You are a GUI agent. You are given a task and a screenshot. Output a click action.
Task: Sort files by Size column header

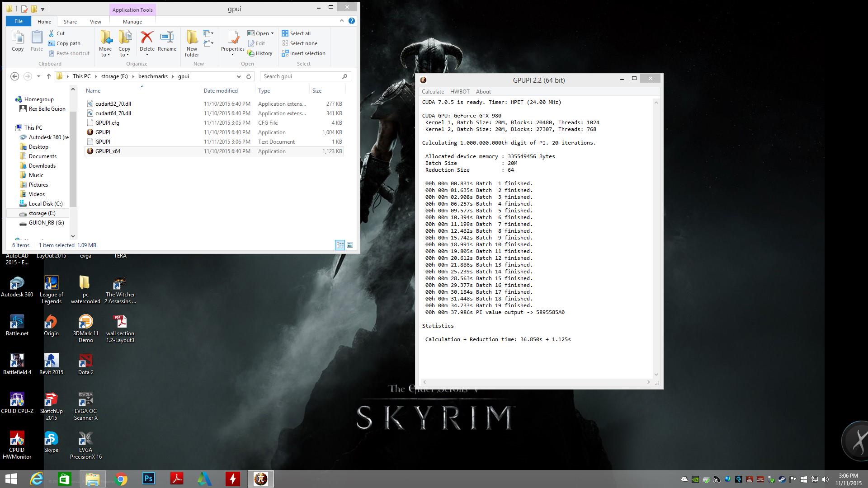coord(317,91)
